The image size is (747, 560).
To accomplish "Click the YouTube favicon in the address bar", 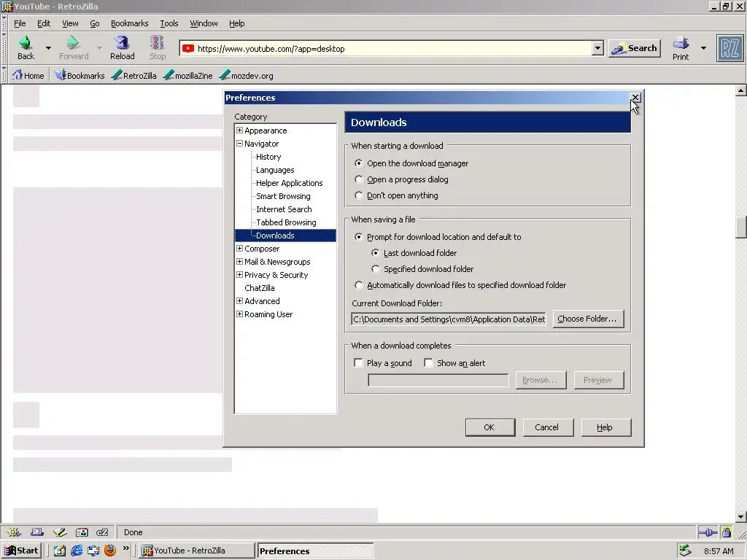I will [x=188, y=49].
